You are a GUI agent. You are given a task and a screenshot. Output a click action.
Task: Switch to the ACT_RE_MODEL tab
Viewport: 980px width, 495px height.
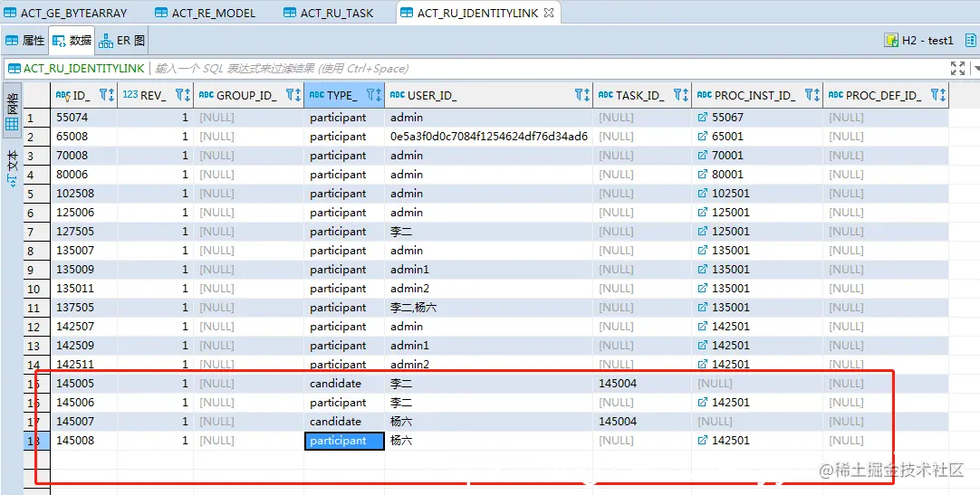point(205,13)
